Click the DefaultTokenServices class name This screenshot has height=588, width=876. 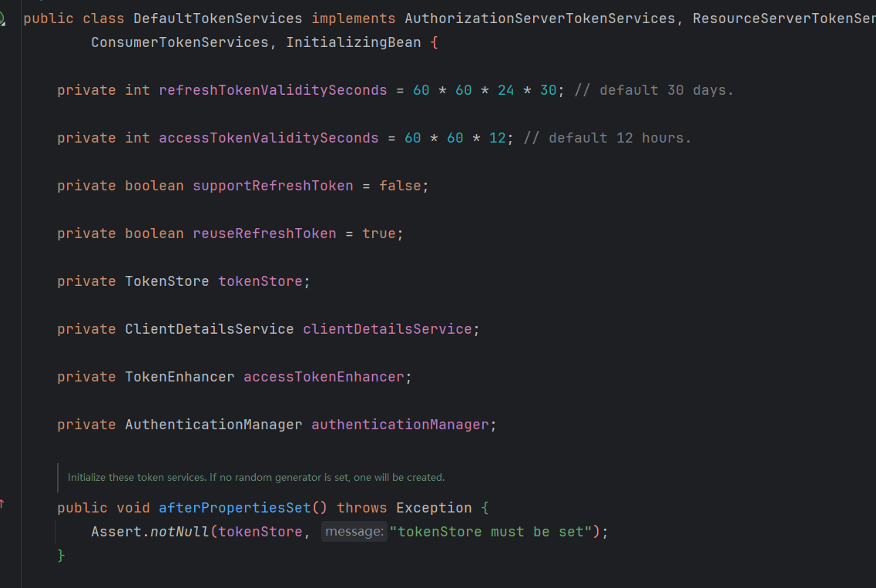(x=217, y=18)
